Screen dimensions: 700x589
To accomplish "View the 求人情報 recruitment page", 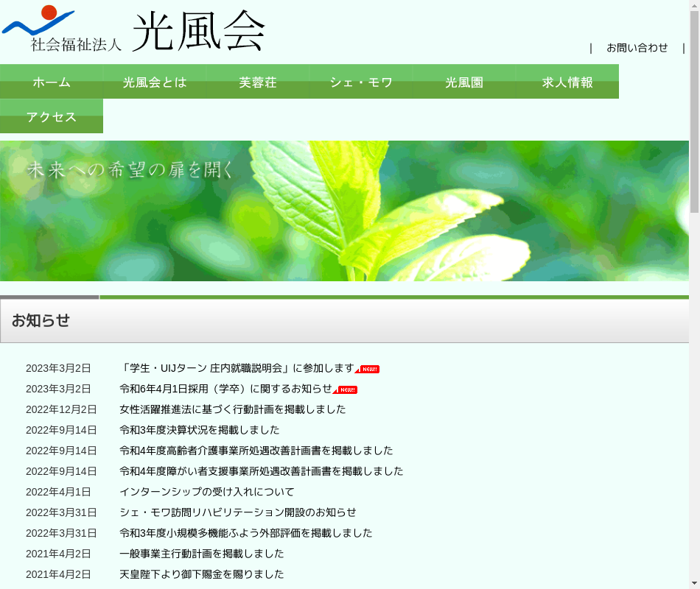I will click(567, 82).
